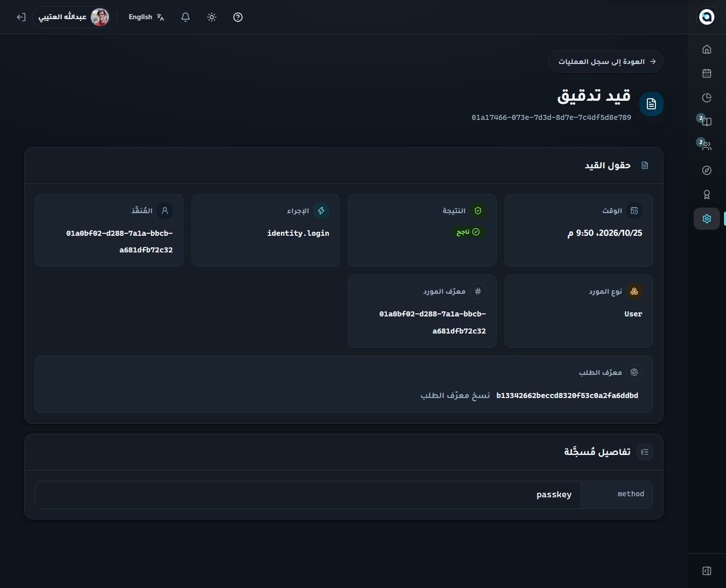Open the compass explore icon in sidebar

[707, 170]
